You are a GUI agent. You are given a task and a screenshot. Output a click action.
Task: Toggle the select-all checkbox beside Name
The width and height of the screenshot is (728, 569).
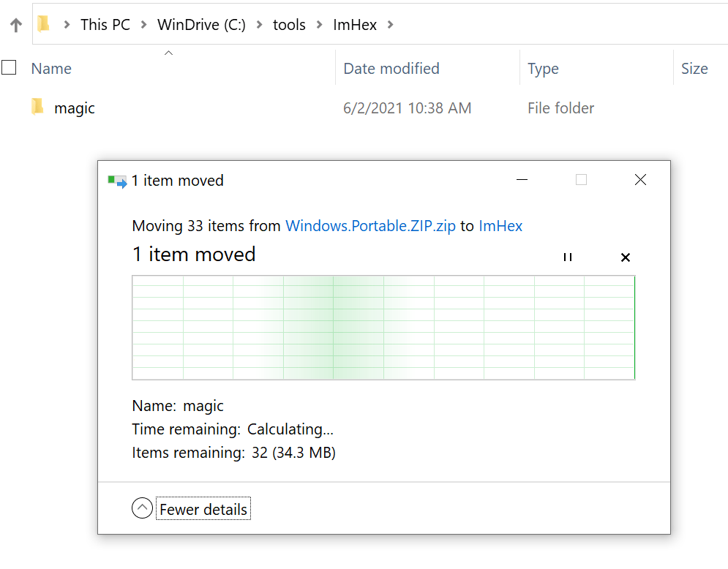(x=9, y=67)
